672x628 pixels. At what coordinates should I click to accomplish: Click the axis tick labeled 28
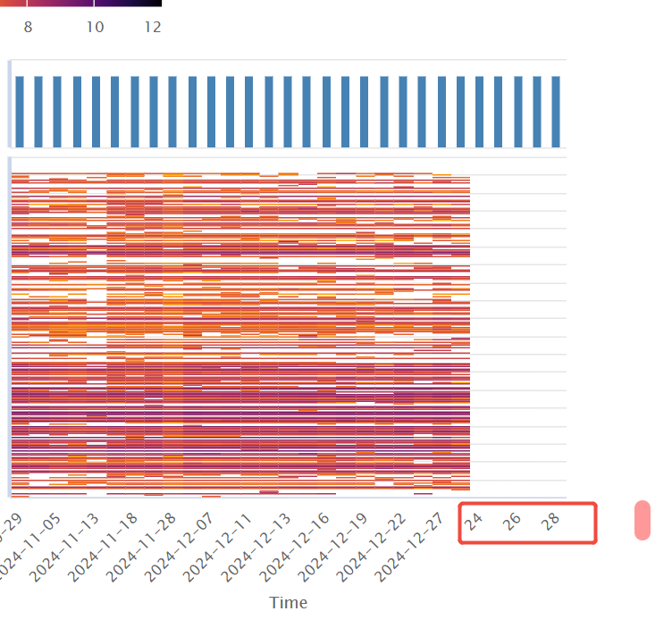550,522
